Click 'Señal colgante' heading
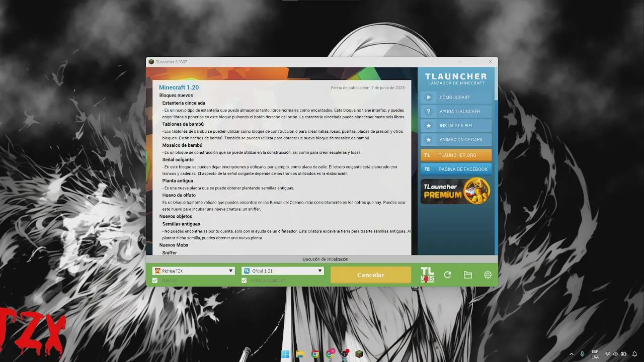The height and width of the screenshot is (362, 644). point(178,159)
